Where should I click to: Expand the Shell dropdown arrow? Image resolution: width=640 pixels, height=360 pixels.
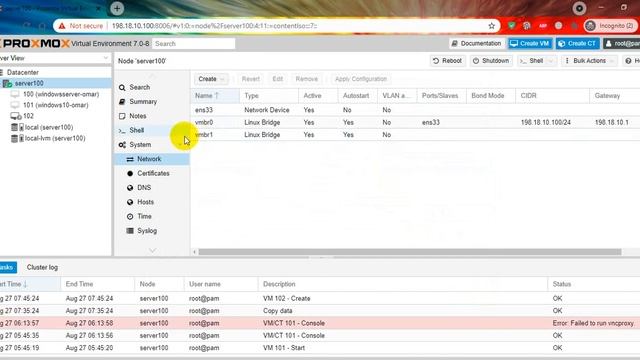coord(551,61)
